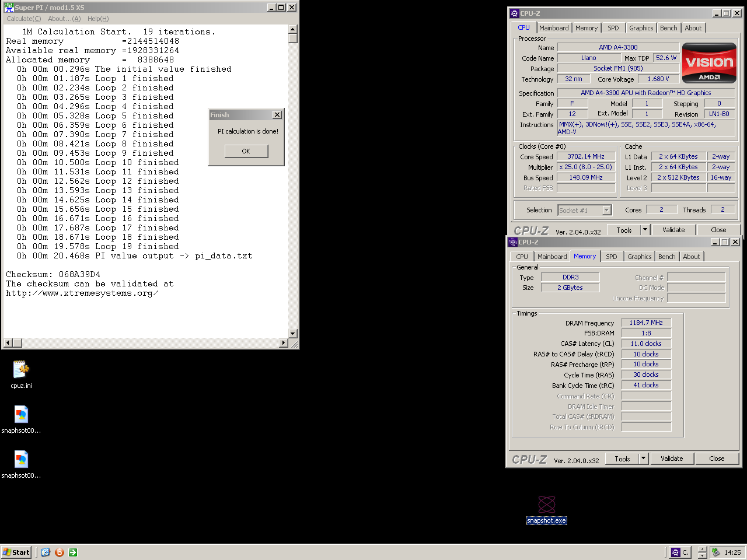Image resolution: width=747 pixels, height=560 pixels.
Task: Switch to Mainboard tab in upper CPU-Z
Action: tap(554, 28)
